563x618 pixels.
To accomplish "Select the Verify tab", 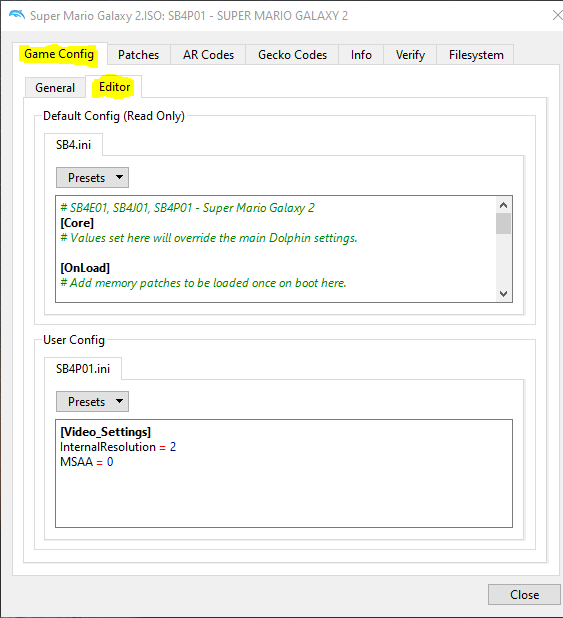I will [410, 55].
